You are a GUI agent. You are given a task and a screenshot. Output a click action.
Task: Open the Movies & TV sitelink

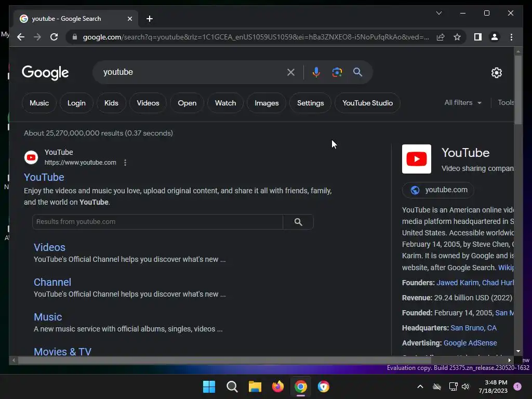tap(62, 352)
